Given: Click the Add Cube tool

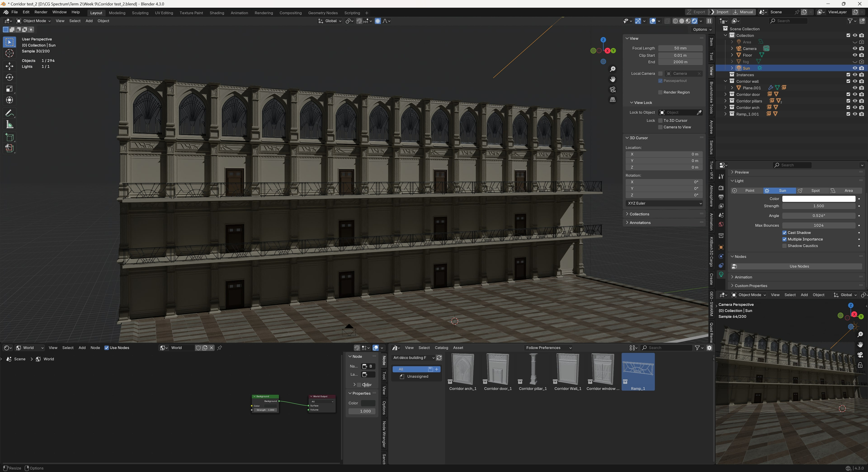Looking at the screenshot, I should pos(9,137).
